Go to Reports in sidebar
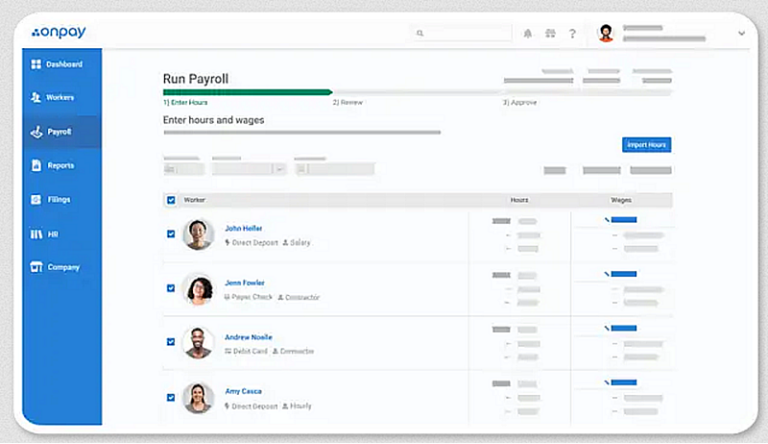768x444 pixels. tap(62, 166)
